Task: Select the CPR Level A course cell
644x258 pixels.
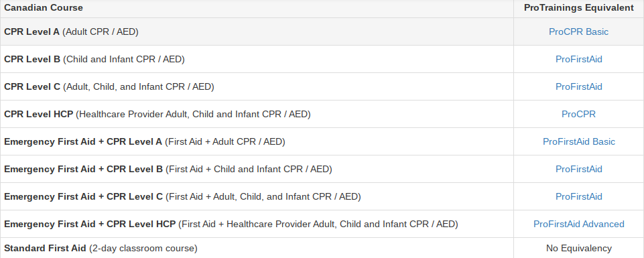Action: tap(257, 31)
